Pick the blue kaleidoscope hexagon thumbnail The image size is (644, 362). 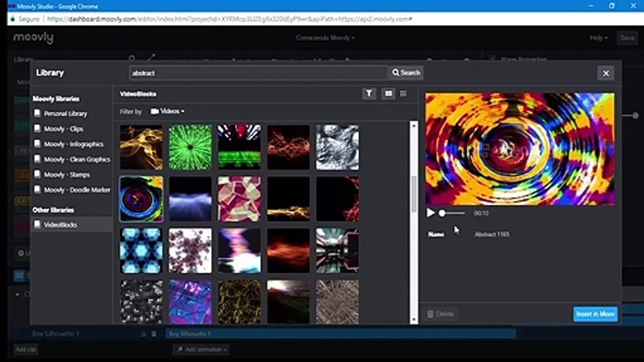(x=141, y=250)
